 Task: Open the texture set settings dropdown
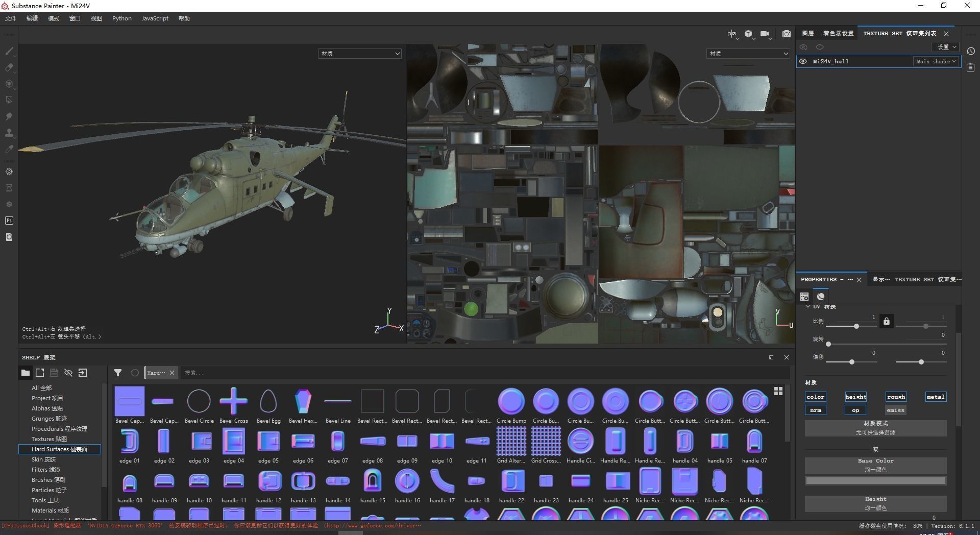[946, 47]
